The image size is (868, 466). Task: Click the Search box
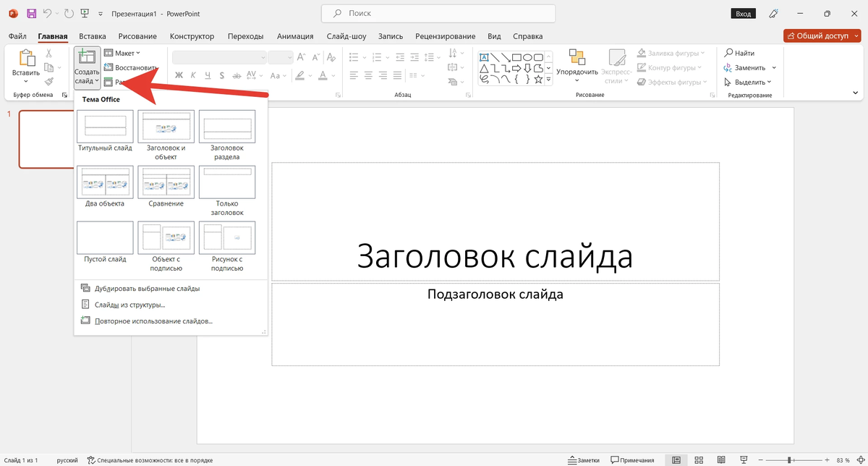point(438,13)
